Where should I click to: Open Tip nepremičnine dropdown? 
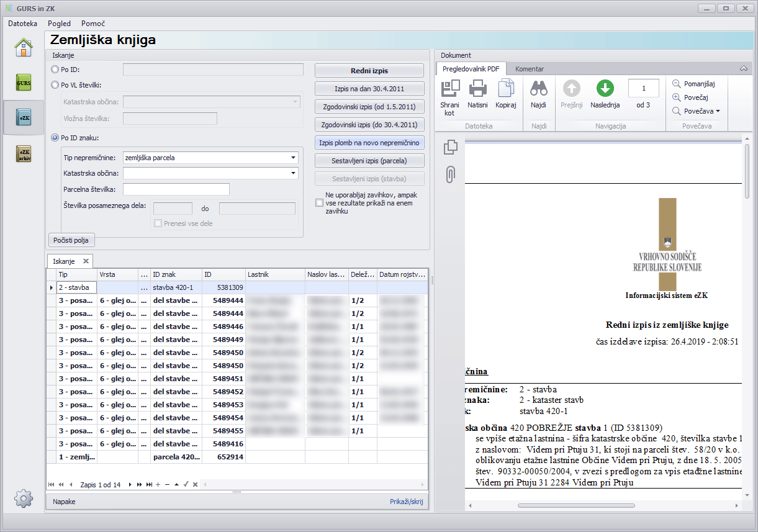293,158
